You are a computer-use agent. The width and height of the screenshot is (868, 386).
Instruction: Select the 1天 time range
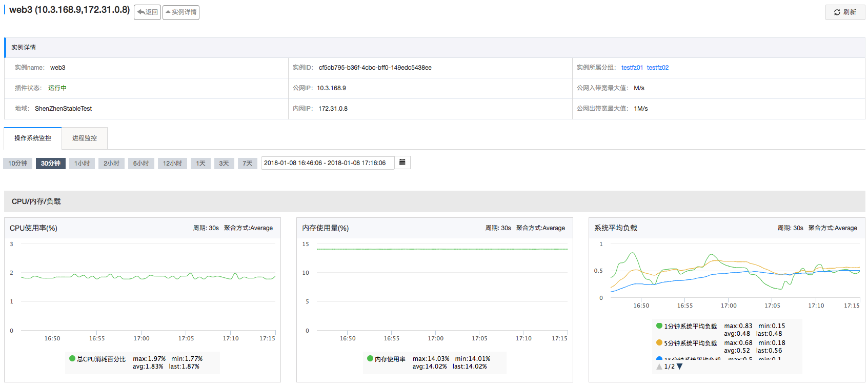point(200,164)
